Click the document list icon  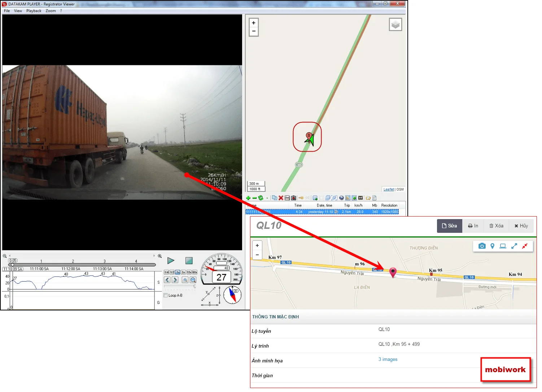[374, 198]
